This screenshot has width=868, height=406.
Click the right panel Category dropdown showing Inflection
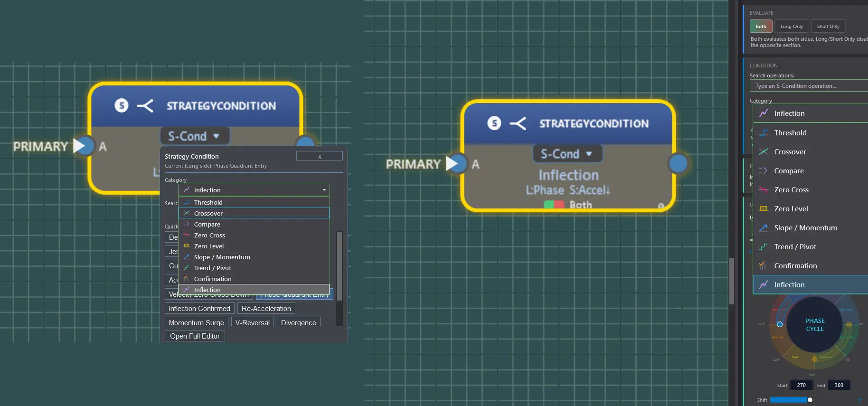(x=810, y=113)
